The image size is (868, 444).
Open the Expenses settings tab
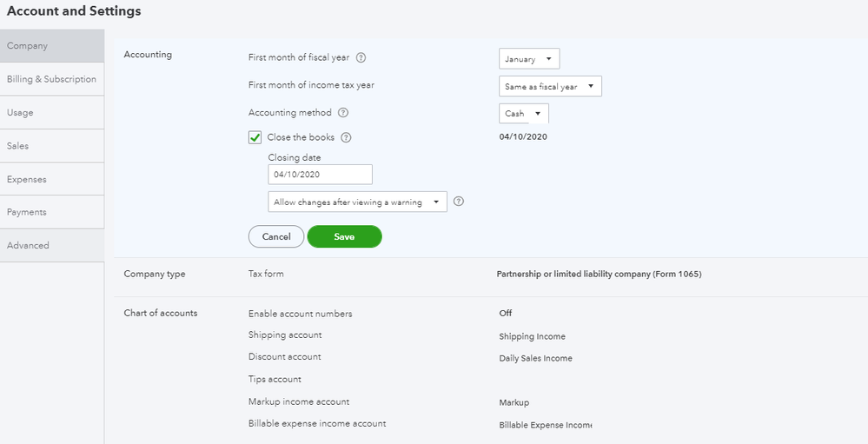51,179
